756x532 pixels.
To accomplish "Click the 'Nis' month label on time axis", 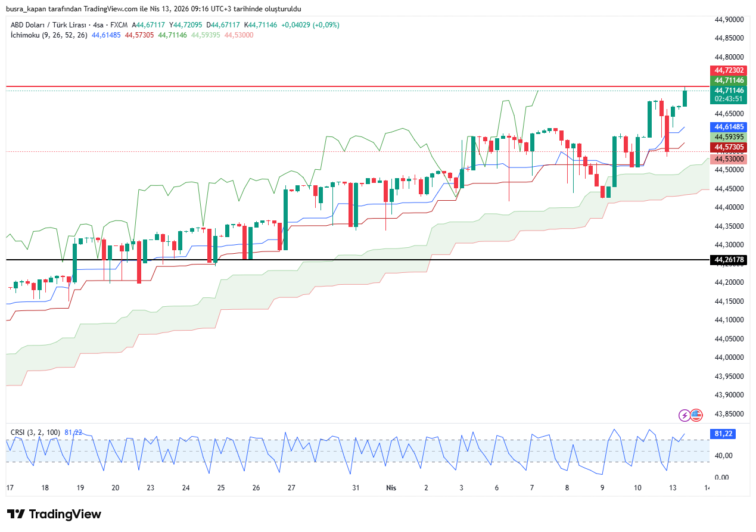I will (391, 487).
